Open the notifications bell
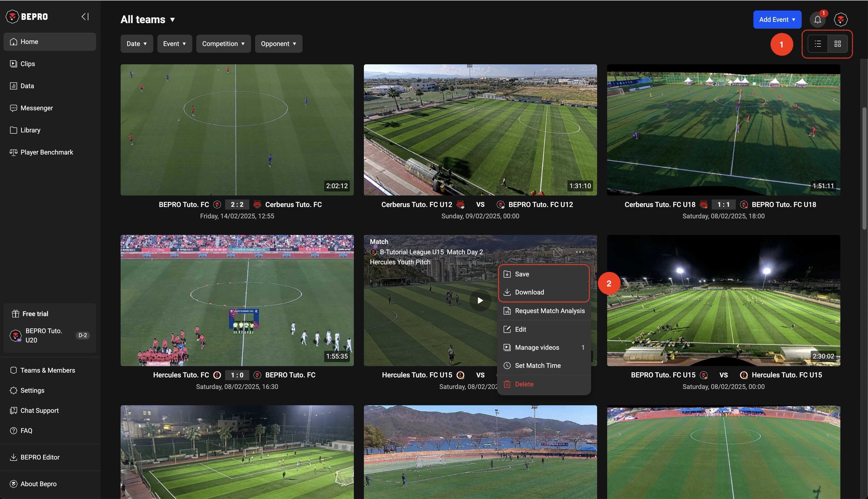 817,20
